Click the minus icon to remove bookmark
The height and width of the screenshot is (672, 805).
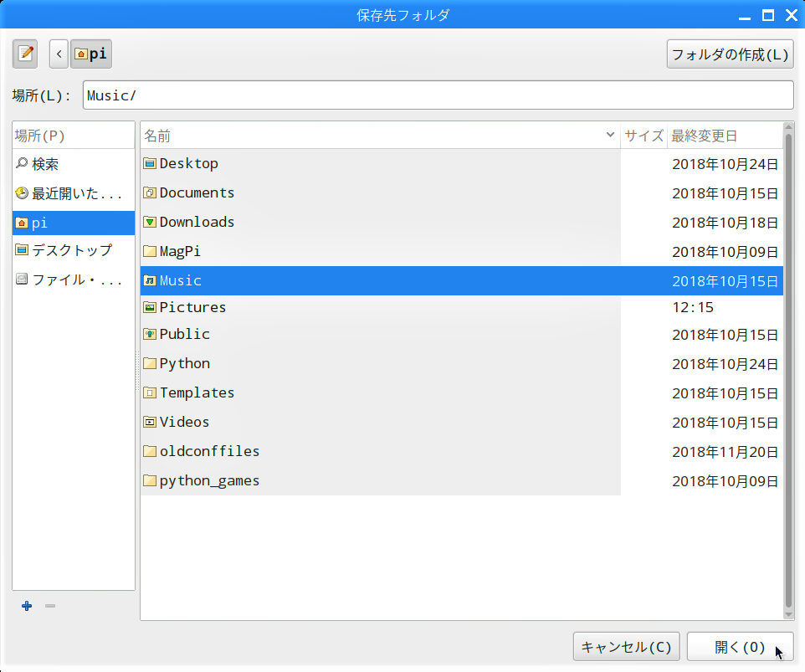[50, 606]
